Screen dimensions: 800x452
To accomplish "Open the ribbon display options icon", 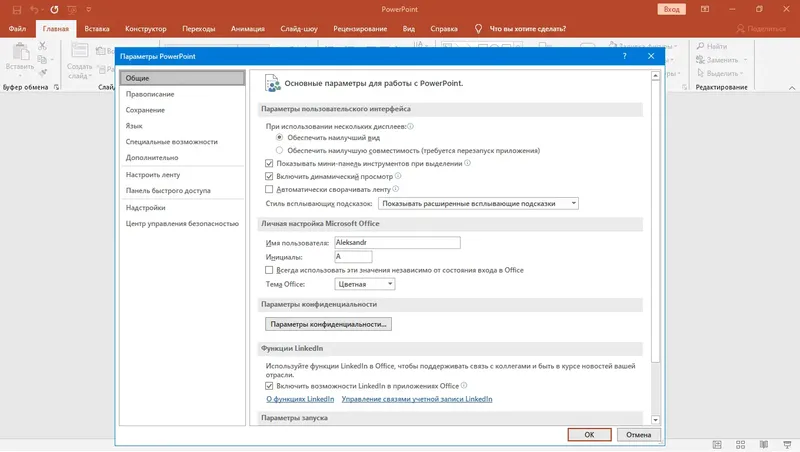I will point(705,9).
